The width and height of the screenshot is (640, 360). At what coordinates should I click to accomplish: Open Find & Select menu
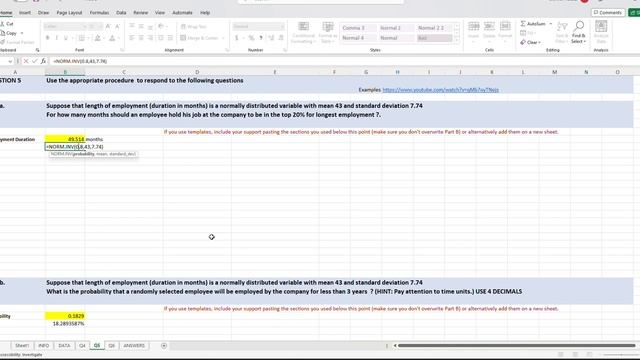coord(578,33)
